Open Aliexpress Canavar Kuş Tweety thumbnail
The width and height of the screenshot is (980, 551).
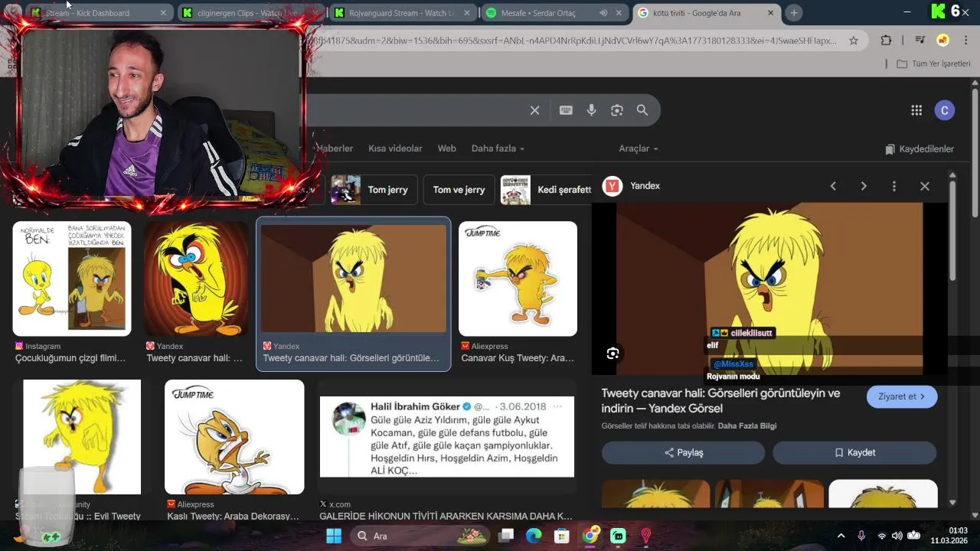coord(518,279)
